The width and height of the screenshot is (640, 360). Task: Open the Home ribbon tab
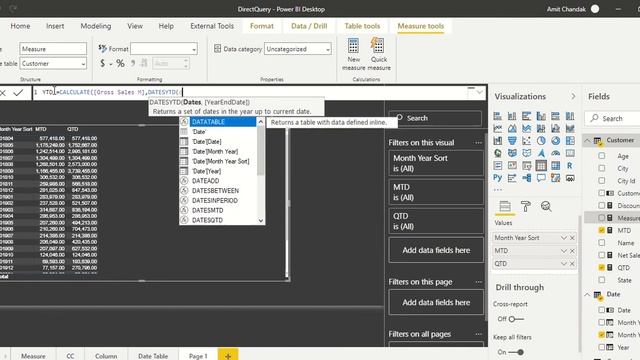[20, 26]
